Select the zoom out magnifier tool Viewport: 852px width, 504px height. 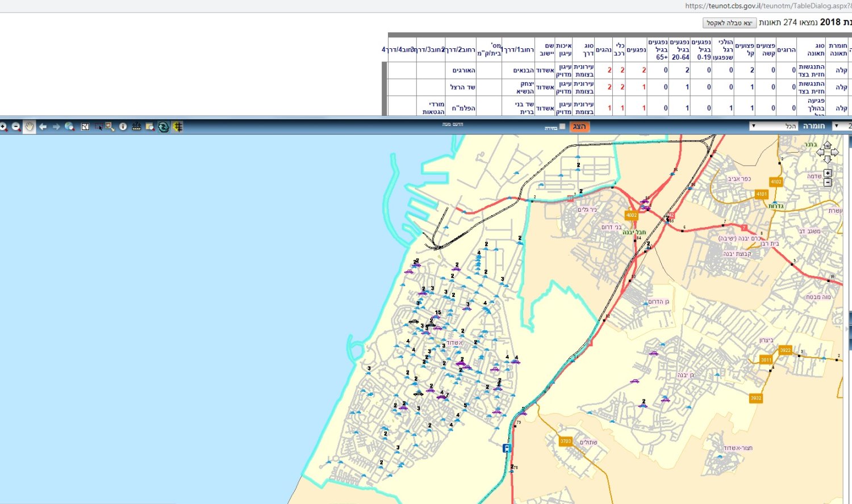pos(16,127)
